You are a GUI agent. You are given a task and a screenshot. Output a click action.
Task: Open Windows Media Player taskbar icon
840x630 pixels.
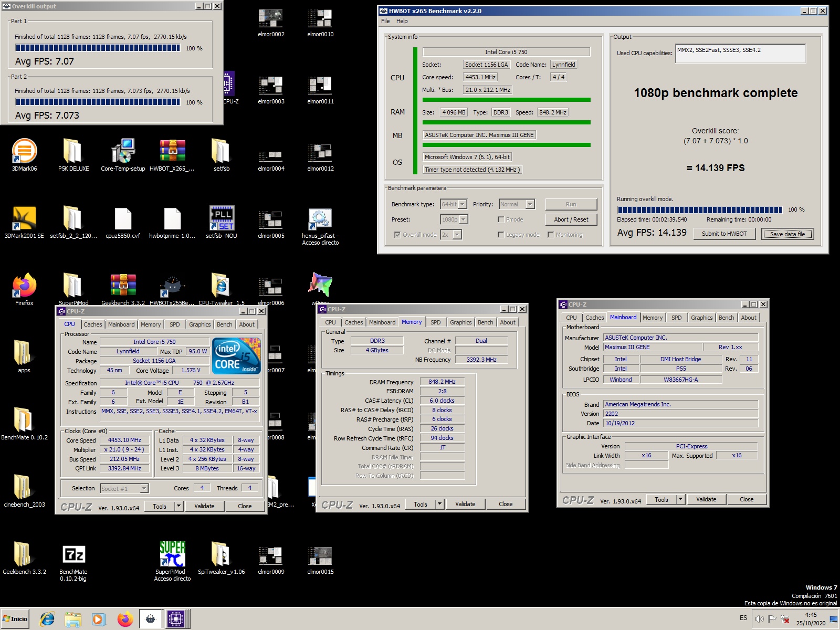(98, 619)
